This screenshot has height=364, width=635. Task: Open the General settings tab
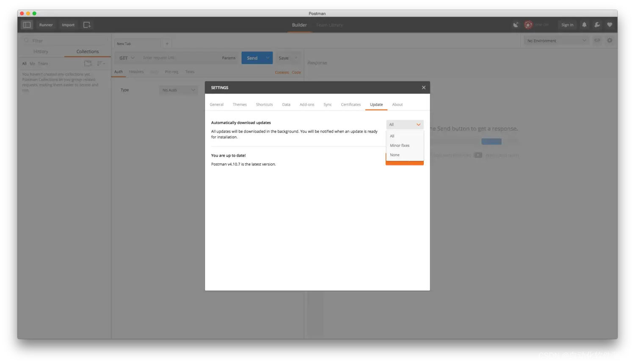(217, 105)
